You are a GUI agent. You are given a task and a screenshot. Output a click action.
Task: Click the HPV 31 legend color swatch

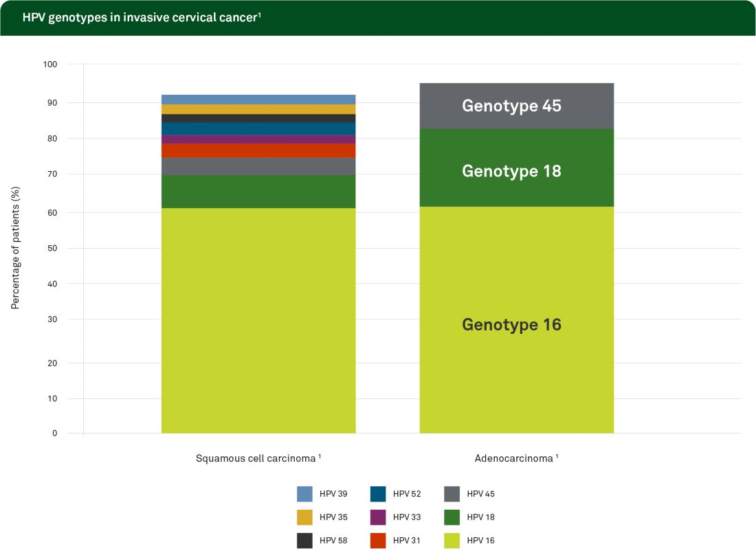pos(378,541)
